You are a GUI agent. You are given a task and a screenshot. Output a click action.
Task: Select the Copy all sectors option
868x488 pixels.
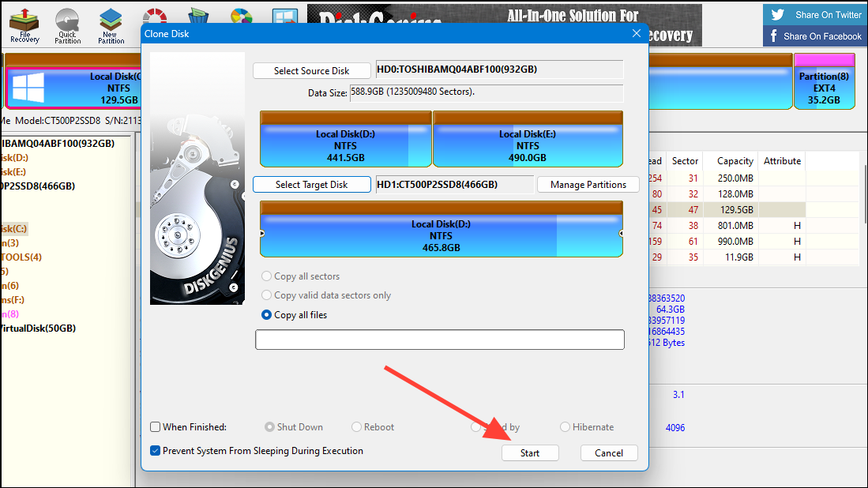point(266,276)
